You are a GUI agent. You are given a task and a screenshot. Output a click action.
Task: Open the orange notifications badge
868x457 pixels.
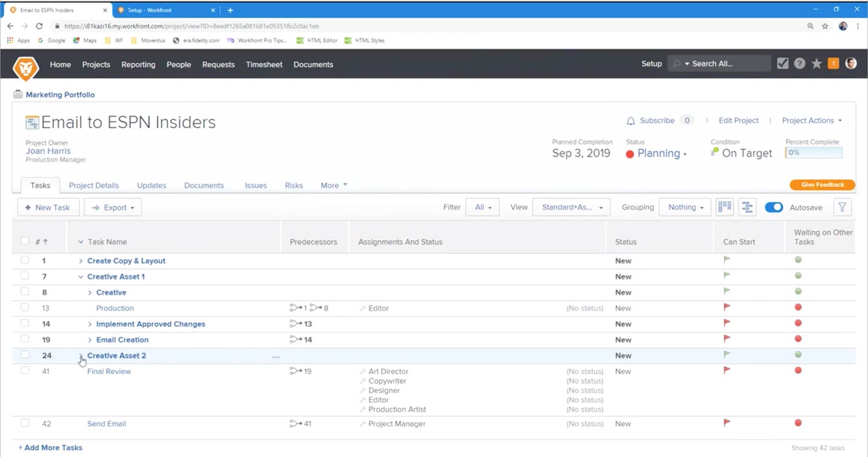[x=833, y=64]
